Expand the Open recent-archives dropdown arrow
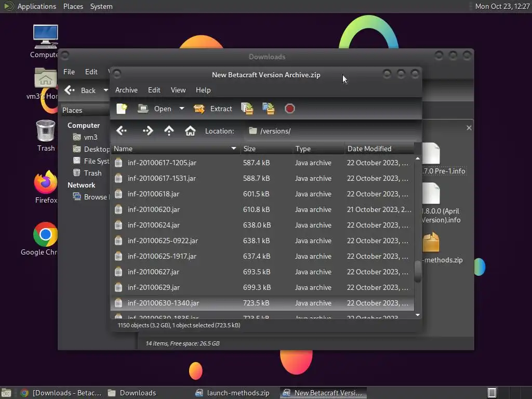This screenshot has height=399, width=532. pyautogui.click(x=182, y=109)
